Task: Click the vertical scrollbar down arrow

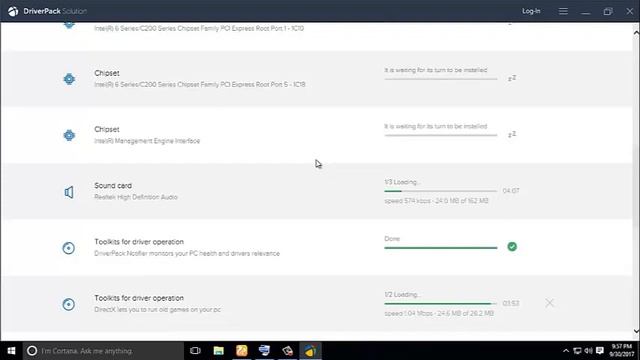Action: tap(636, 331)
